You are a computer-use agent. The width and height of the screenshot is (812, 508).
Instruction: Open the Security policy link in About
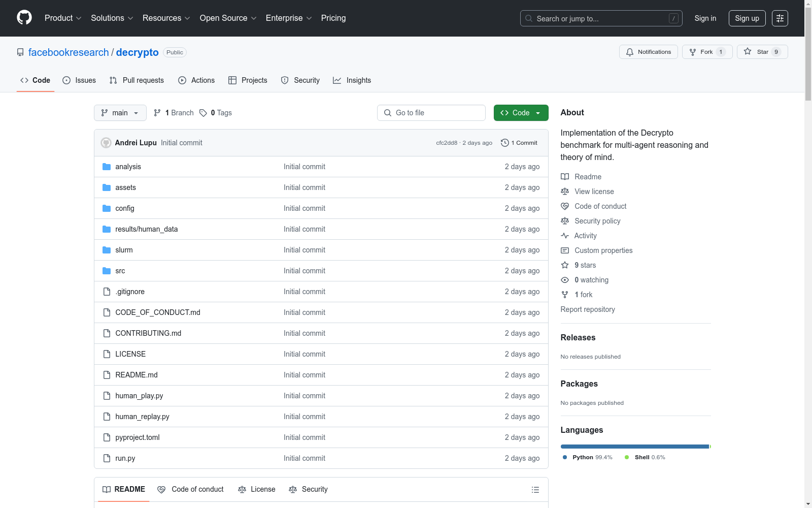tap(597, 221)
